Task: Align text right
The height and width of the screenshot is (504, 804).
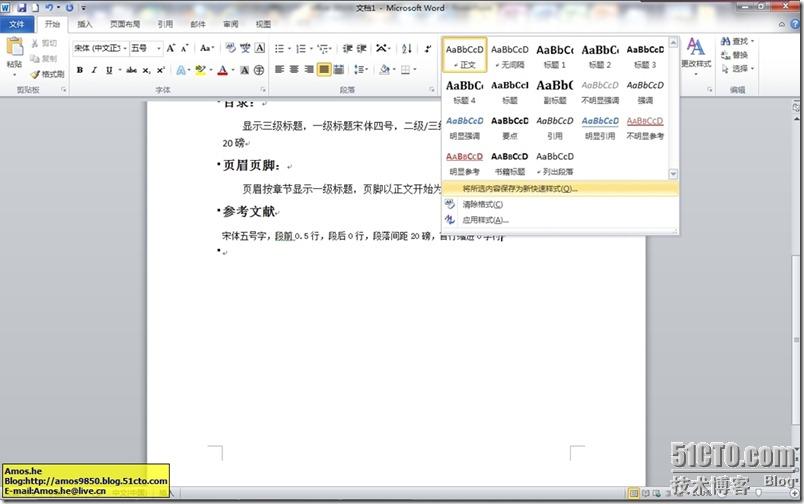Action: 309,69
